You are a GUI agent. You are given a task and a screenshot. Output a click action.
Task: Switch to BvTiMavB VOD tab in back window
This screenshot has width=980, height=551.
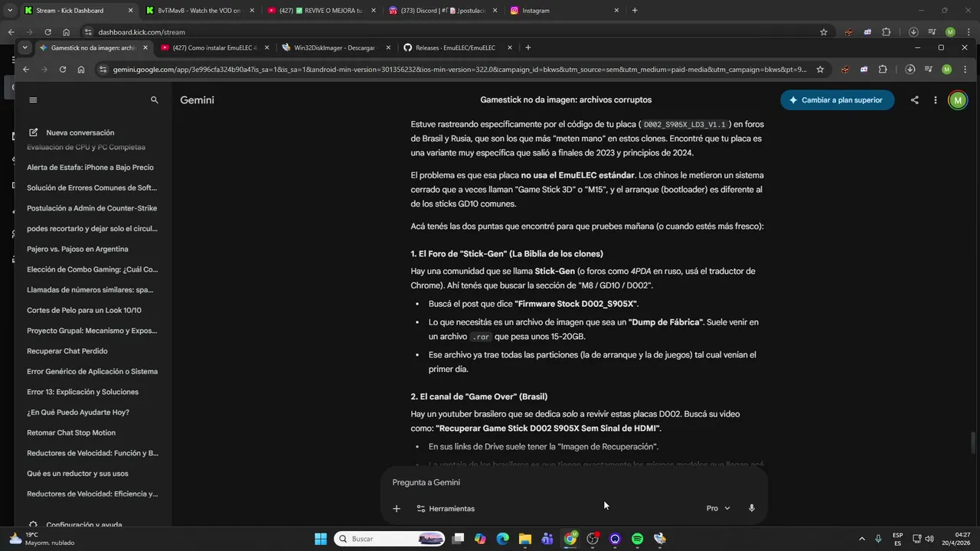point(199,11)
